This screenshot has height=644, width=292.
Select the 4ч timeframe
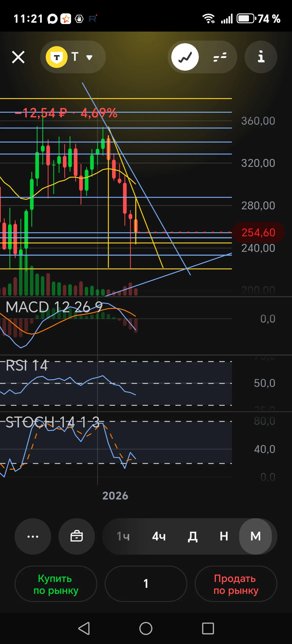coord(159,536)
